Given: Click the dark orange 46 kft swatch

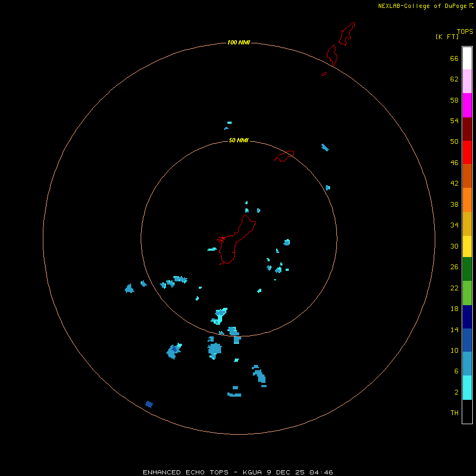Looking at the screenshot, I should pos(467,176).
